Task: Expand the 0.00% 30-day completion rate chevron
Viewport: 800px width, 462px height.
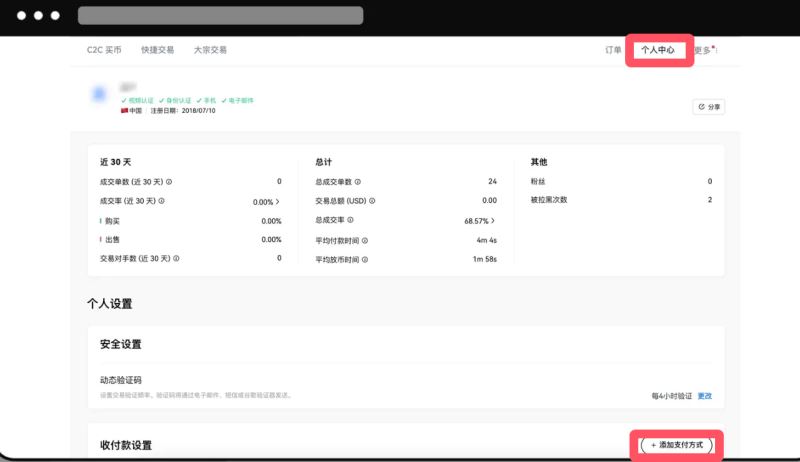Action: pos(278,201)
